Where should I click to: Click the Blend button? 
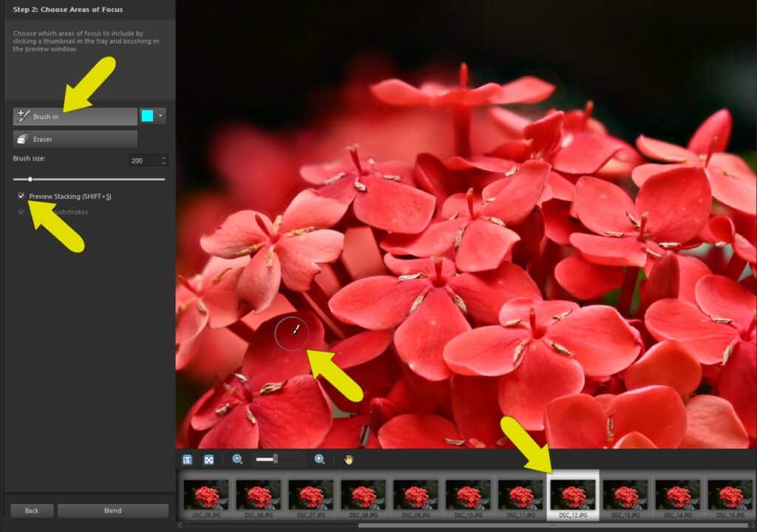click(112, 511)
